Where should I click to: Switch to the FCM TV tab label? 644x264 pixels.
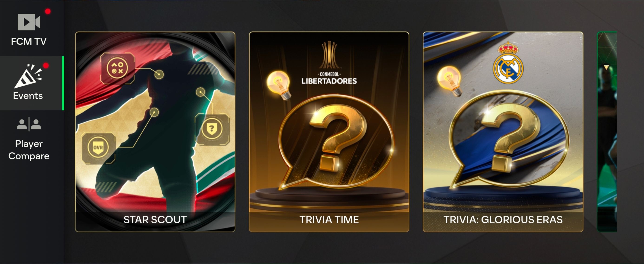(29, 41)
